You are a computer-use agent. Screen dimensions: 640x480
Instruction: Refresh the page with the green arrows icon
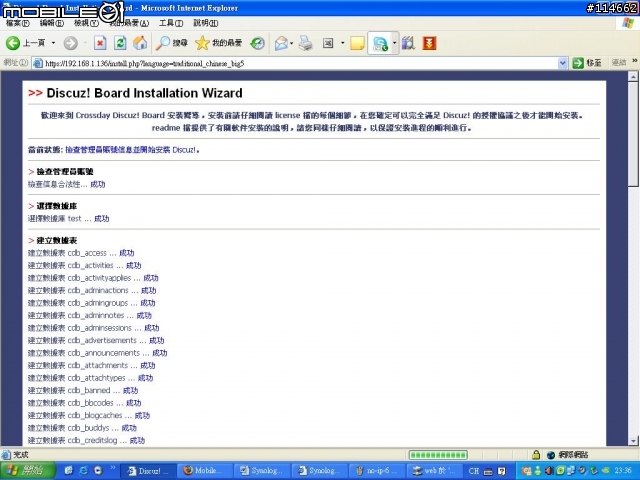tap(120, 43)
